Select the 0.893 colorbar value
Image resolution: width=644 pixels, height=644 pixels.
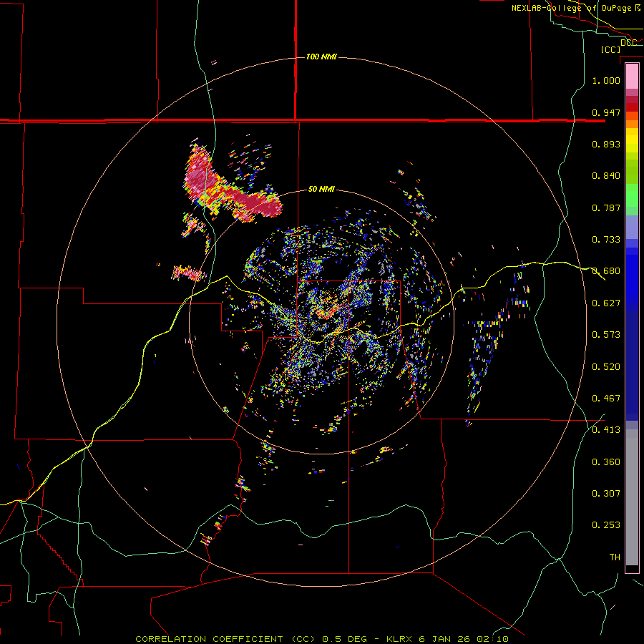606,144
